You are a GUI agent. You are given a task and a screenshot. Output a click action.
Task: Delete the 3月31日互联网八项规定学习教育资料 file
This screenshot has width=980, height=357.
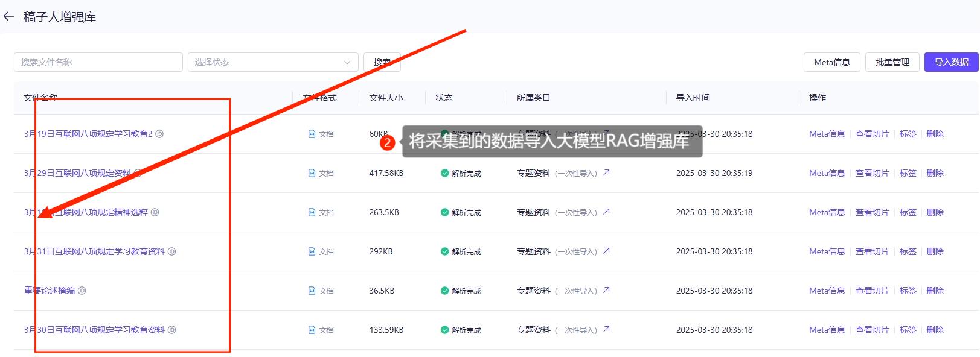coord(935,251)
